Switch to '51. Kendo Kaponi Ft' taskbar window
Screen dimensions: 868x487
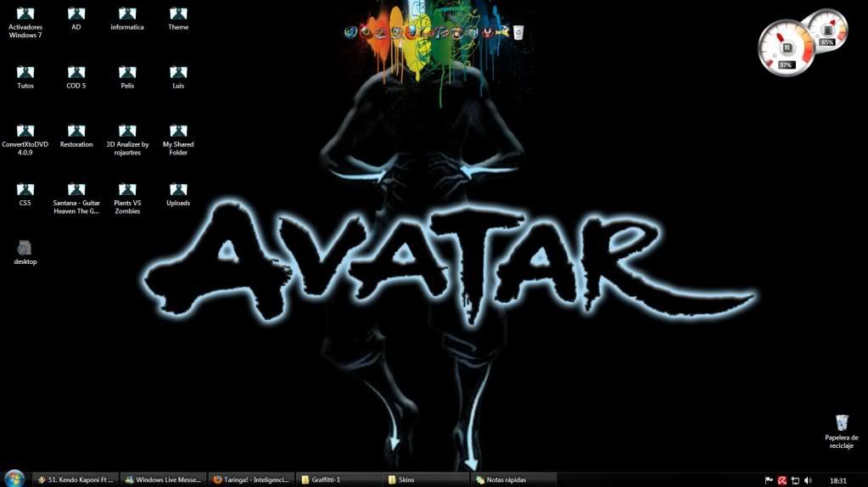point(76,480)
